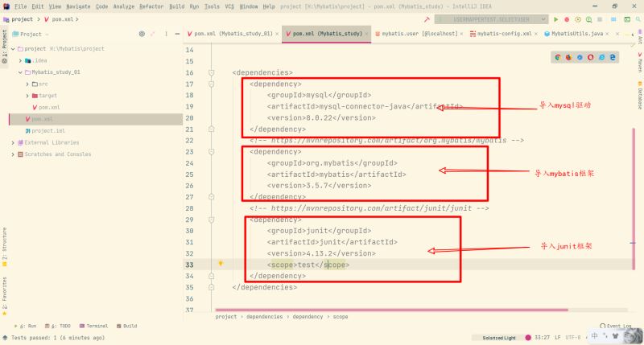Expand the target folder
This screenshot has width=644, height=345.
pyautogui.click(x=27, y=96)
